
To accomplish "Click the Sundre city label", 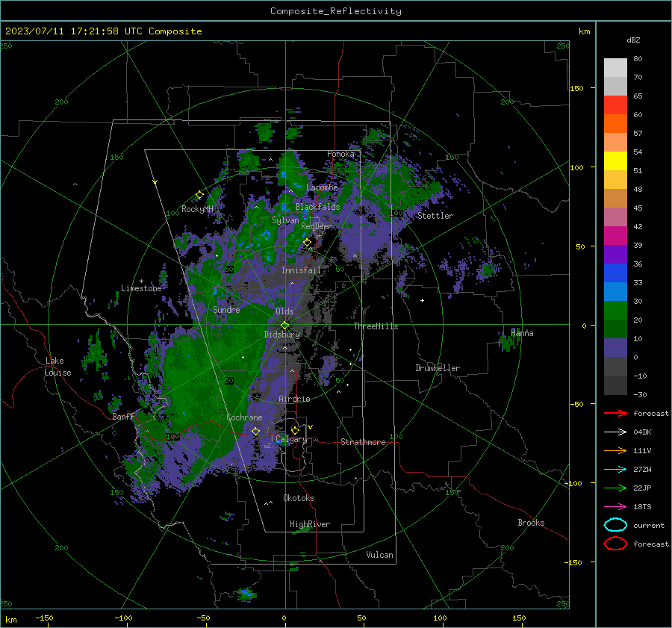I will [226, 310].
